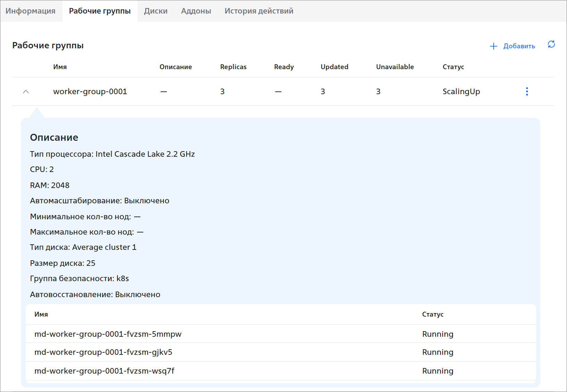Select node md-worker-group-0001-fvzsm-gjkv5
This screenshot has width=567, height=392.
point(103,352)
